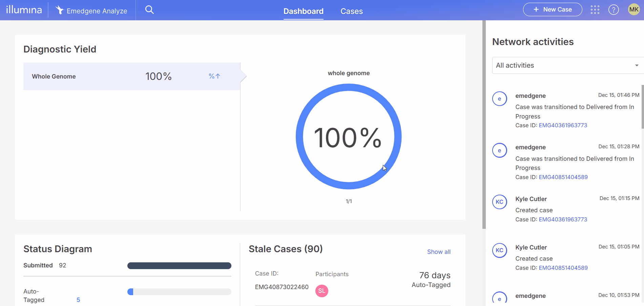The height and width of the screenshot is (306, 644).
Task: Open the apps grid menu icon
Action: (595, 10)
